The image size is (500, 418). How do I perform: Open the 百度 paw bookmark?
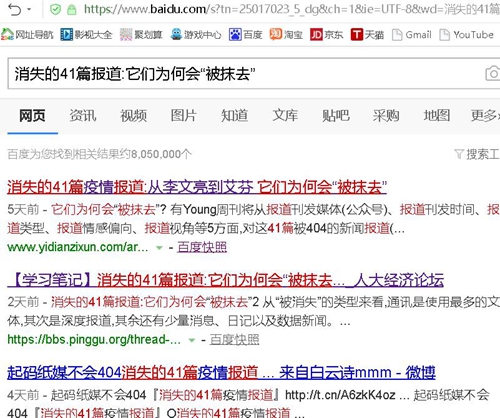click(x=245, y=34)
